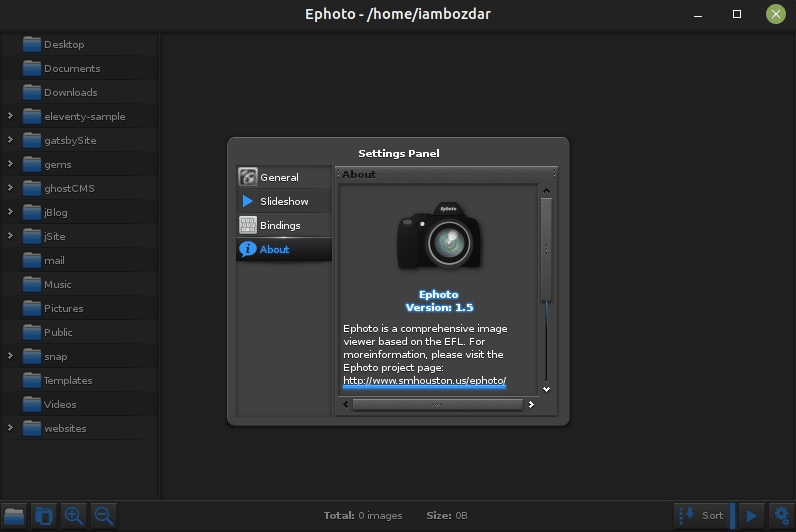Click the jBlog folder name
796x532 pixels.
coord(55,213)
